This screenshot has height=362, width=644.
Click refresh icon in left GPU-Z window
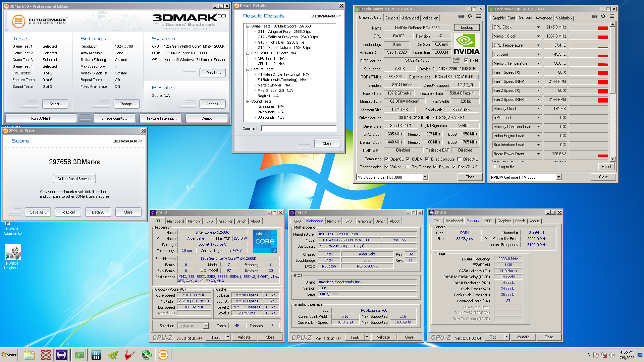[470, 16]
